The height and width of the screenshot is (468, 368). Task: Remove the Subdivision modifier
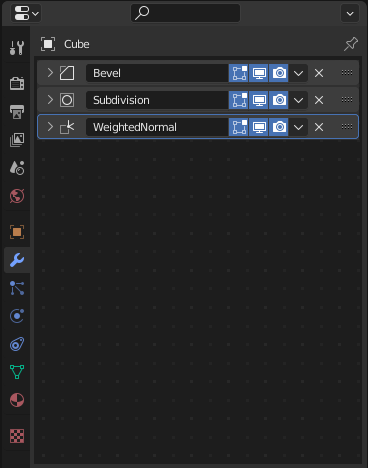319,100
